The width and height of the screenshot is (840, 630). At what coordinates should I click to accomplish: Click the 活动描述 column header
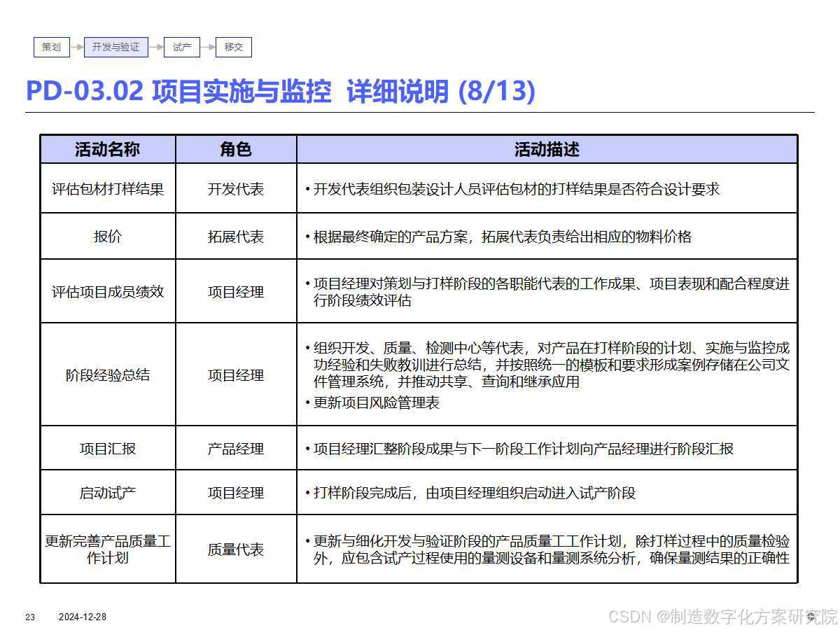pyautogui.click(x=548, y=149)
